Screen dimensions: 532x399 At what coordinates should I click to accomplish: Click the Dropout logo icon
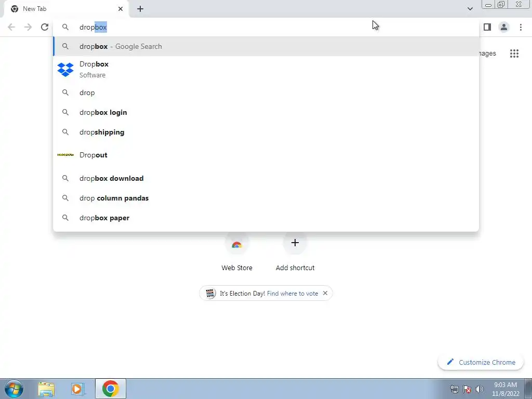coord(65,155)
